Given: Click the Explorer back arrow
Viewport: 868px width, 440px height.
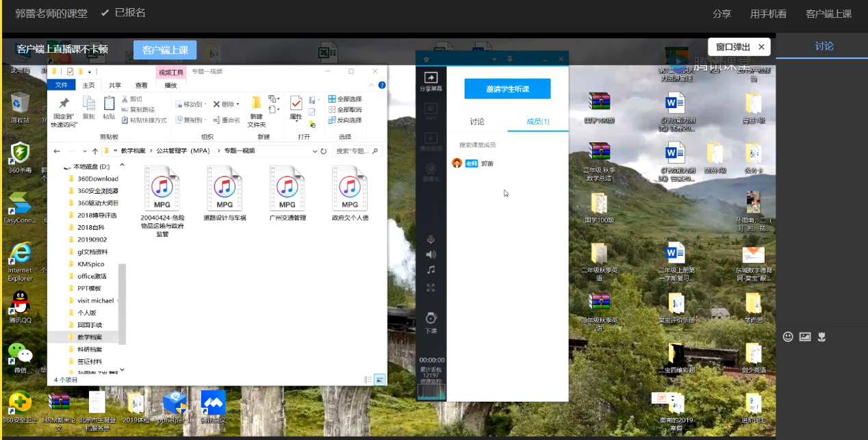Looking at the screenshot, I should pyautogui.click(x=58, y=151).
